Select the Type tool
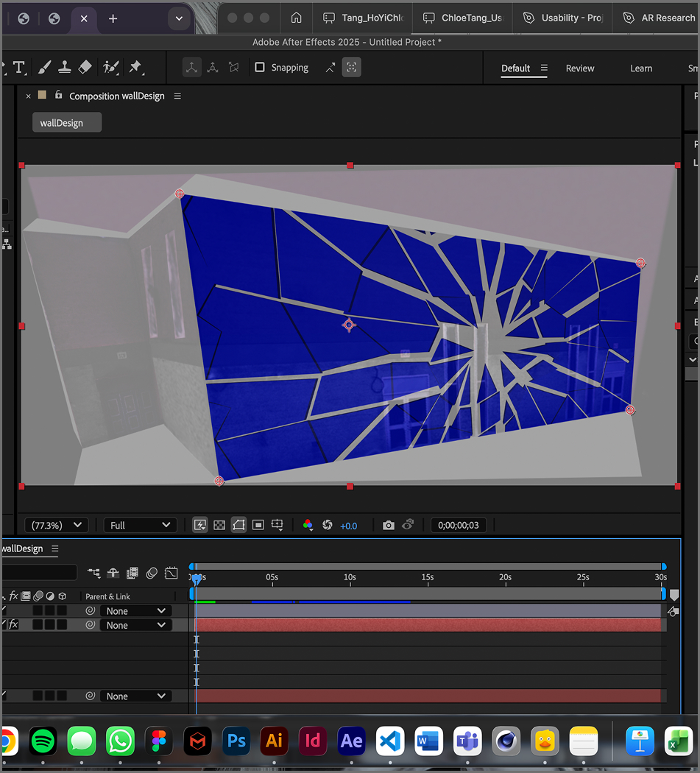The height and width of the screenshot is (773, 700). (19, 67)
